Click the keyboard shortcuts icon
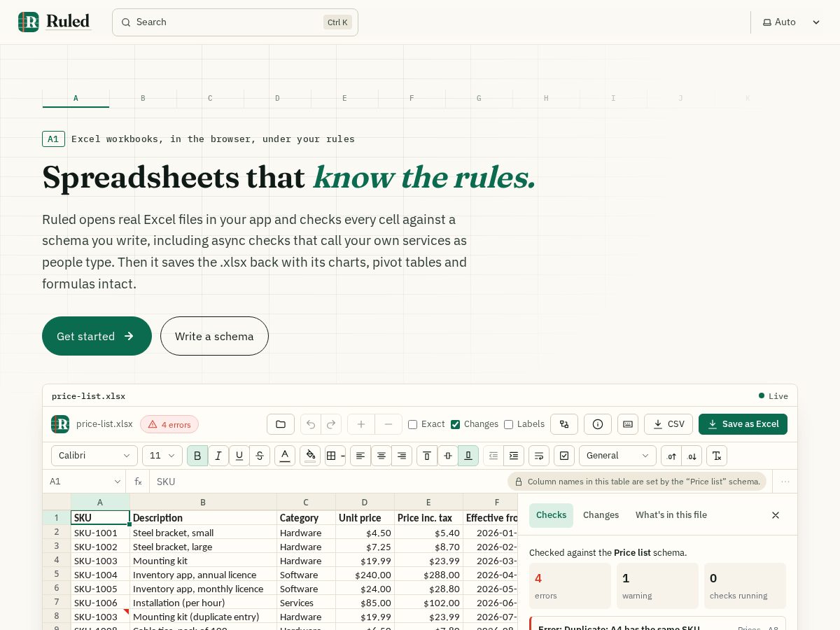Screen dimensions: 840x630 click(x=628, y=424)
